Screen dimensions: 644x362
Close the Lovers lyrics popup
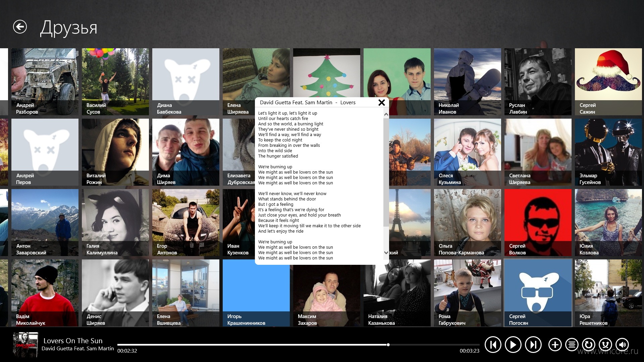coord(382,103)
